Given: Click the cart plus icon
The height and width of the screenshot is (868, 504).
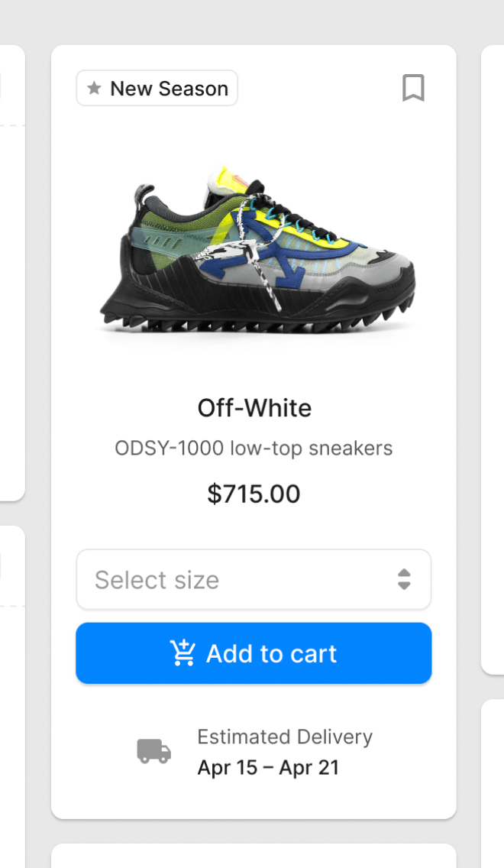Looking at the screenshot, I should pyautogui.click(x=183, y=653).
